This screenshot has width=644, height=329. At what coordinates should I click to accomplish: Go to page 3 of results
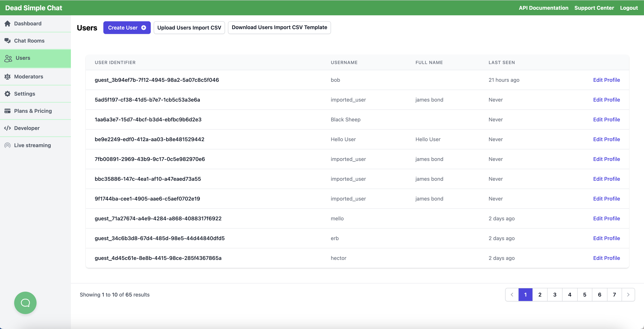click(x=555, y=295)
